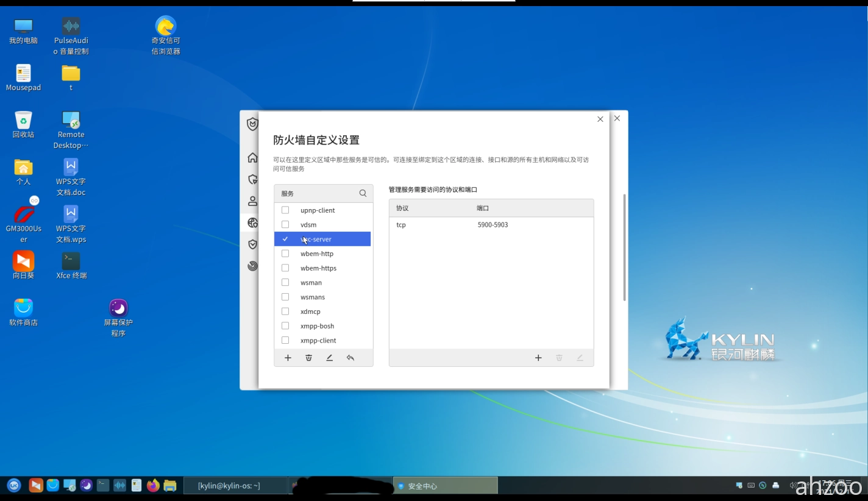The image size is (868, 501).
Task: Click the search magnifier in the service list
Action: coord(362,193)
